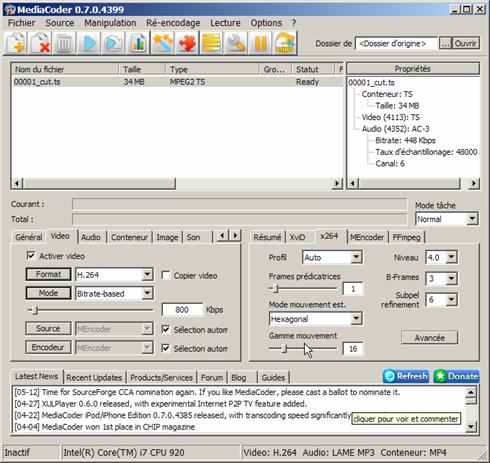Click the Audio (4352): AC-3 tree item
Viewport: 490px width, 463px height.
pyautogui.click(x=395, y=129)
